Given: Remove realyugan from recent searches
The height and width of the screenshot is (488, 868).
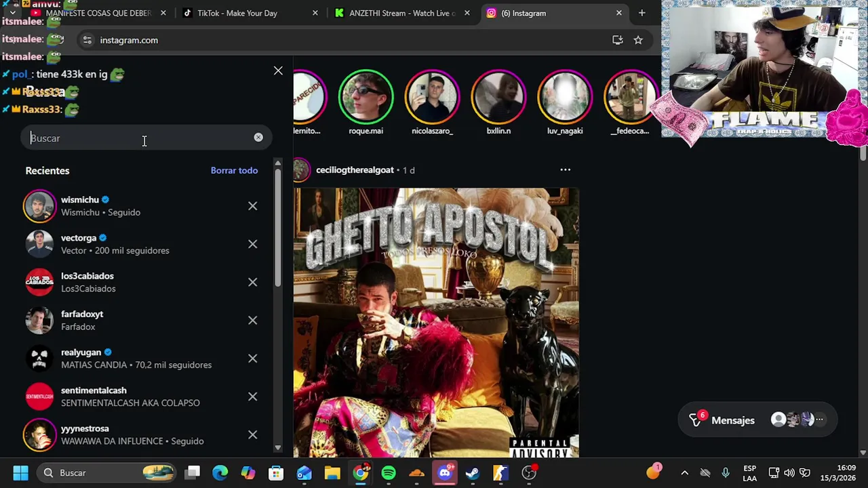Looking at the screenshot, I should (252, 359).
